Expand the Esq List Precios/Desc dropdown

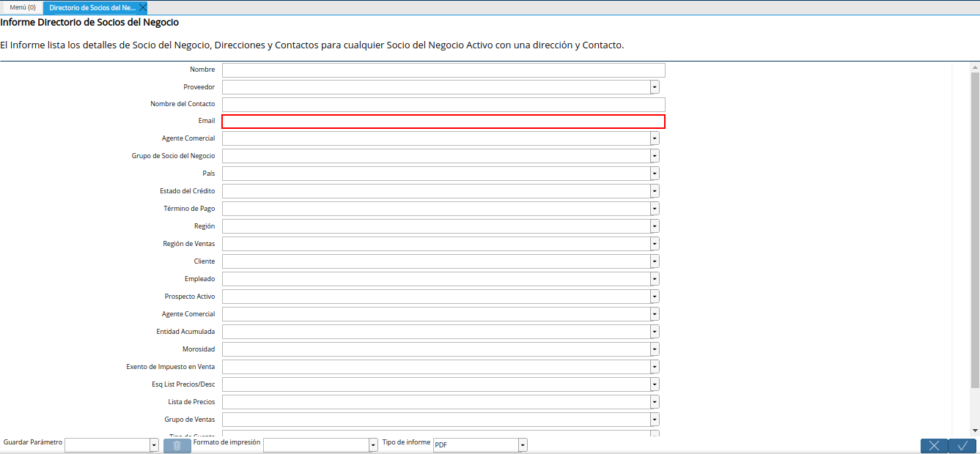click(655, 384)
